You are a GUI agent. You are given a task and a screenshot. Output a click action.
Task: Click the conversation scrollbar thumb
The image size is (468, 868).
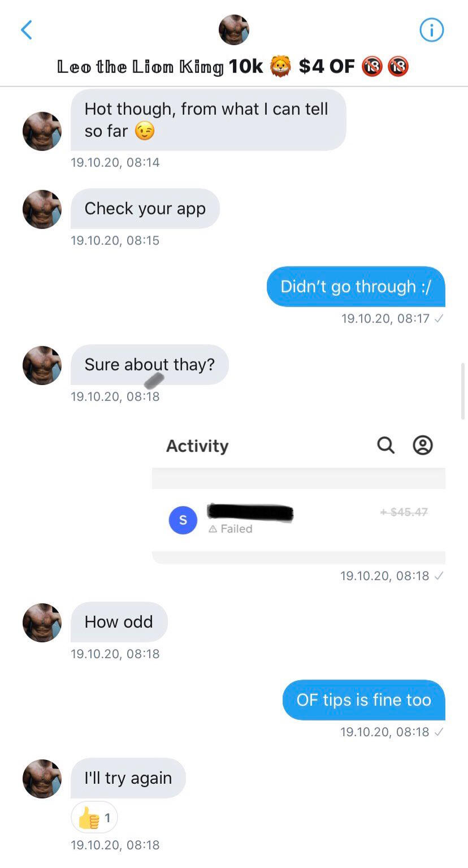click(463, 391)
